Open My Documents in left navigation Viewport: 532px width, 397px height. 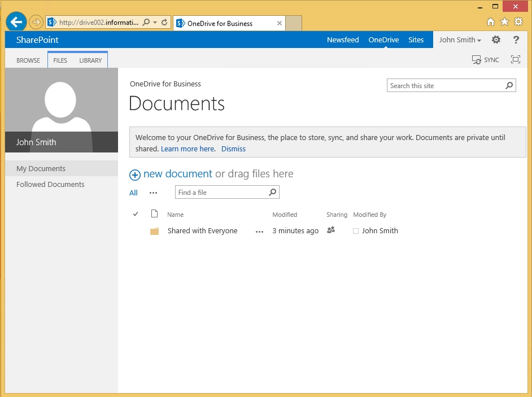click(62, 169)
